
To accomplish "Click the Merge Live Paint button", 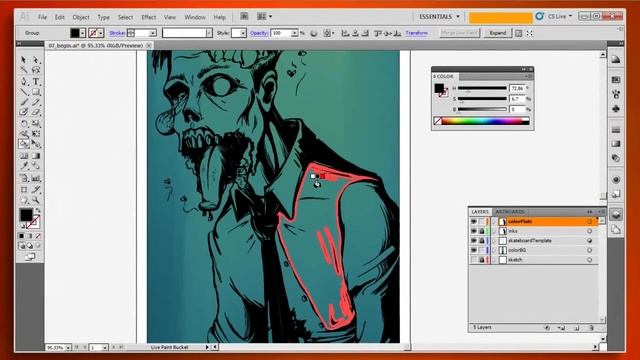I will pyautogui.click(x=460, y=33).
